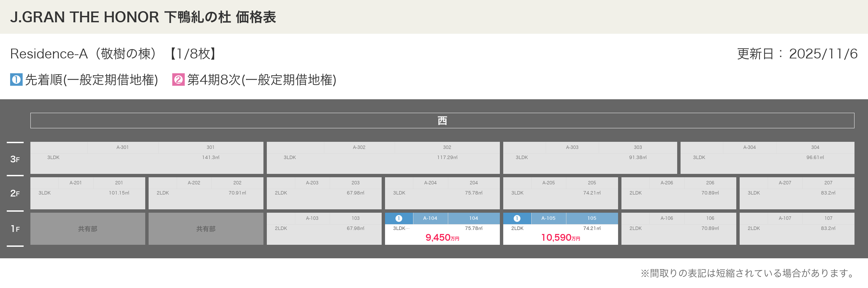Click the pink number 2 legend icon
Image resolution: width=868 pixels, height=288 pixels.
[x=178, y=80]
